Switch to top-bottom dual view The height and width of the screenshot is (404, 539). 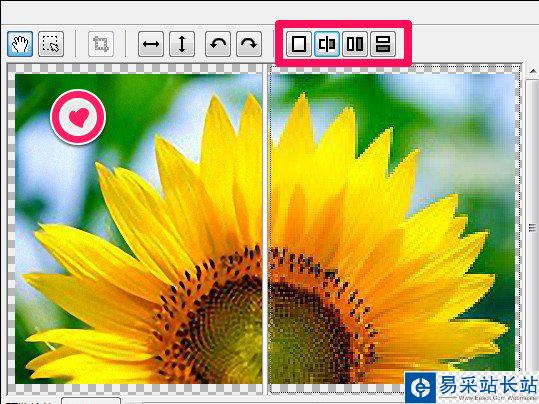point(383,44)
